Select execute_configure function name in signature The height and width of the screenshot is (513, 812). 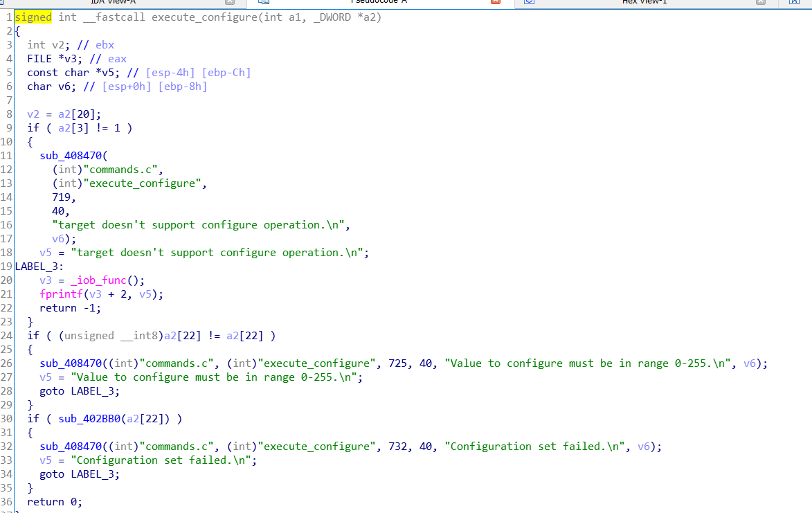pyautogui.click(x=204, y=17)
